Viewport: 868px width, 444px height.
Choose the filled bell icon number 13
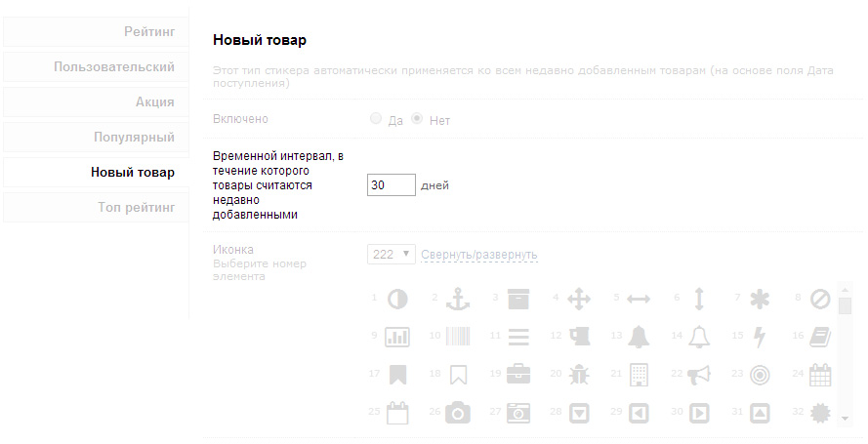(639, 337)
